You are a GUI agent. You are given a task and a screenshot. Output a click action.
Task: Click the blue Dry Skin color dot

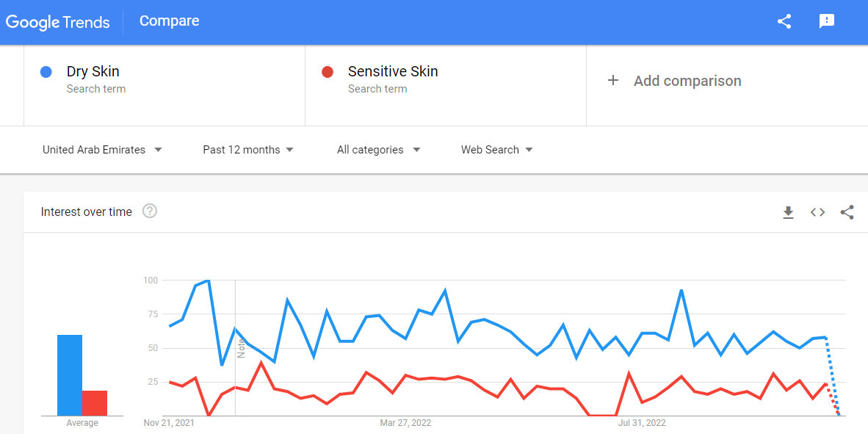click(x=46, y=72)
